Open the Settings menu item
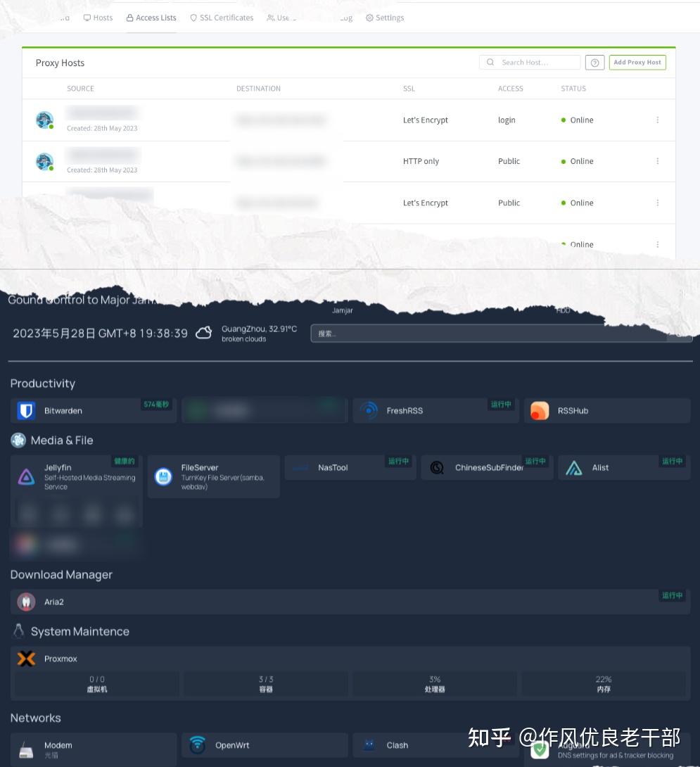The image size is (700, 767). [385, 18]
